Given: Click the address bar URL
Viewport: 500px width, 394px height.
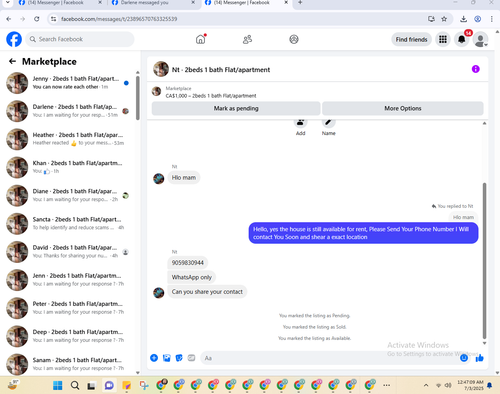Looking at the screenshot, I should pos(119,19).
